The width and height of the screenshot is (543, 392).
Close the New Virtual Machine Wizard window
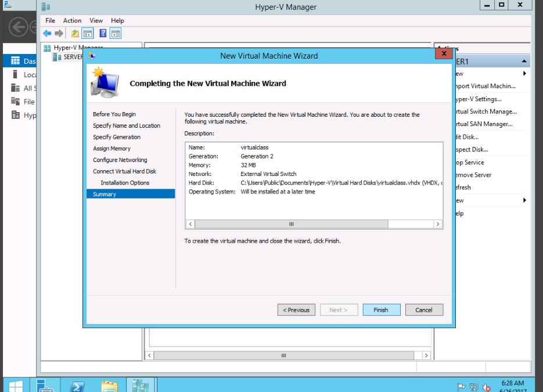coord(444,53)
